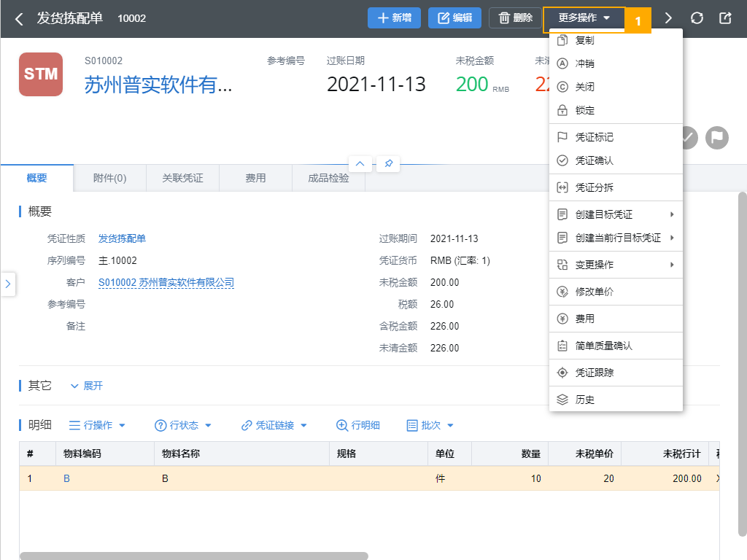Open the 凭证链接 dropdown
The image size is (747, 560).
click(274, 425)
